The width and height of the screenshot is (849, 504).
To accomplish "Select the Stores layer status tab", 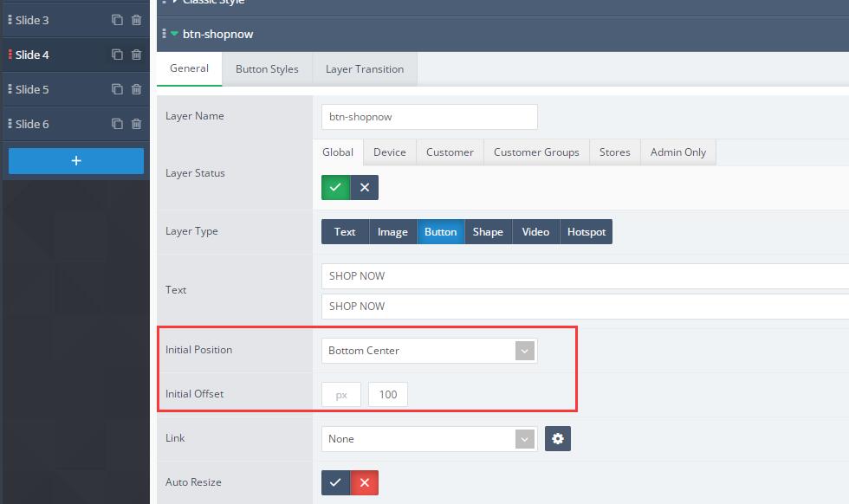I will point(614,152).
